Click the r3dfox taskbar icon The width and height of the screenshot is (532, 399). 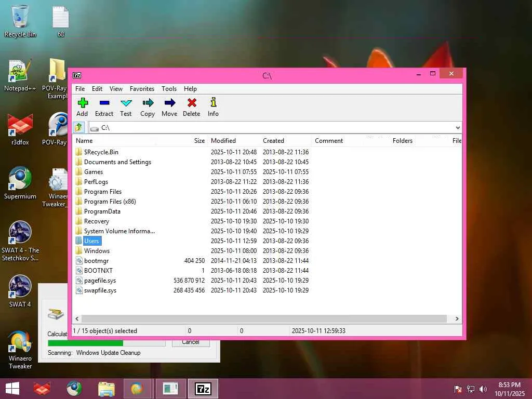tap(42, 389)
